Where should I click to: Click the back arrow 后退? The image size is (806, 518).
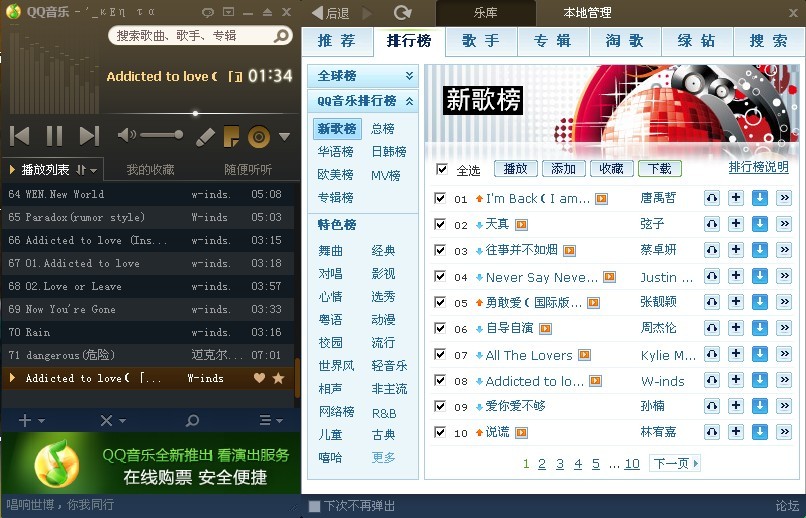[331, 13]
